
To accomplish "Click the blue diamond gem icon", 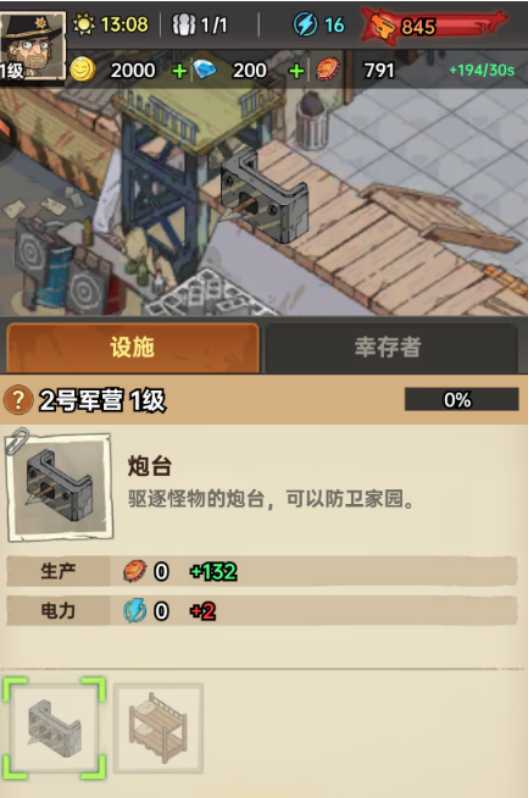I will [205, 70].
